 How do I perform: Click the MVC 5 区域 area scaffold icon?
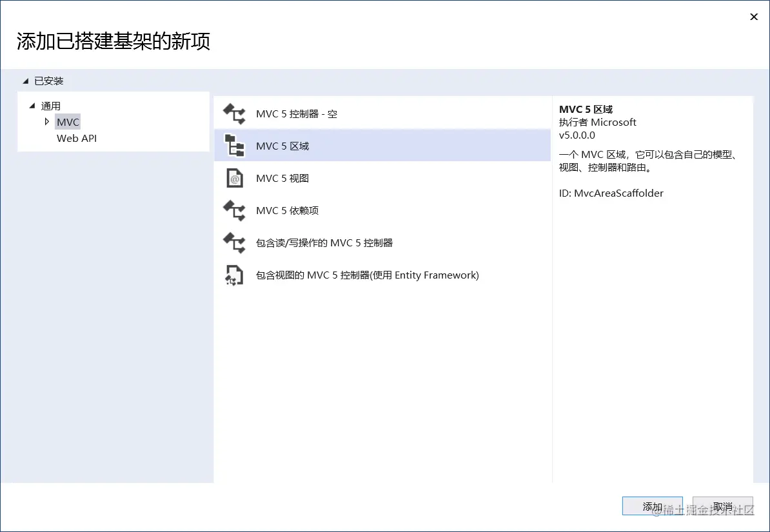click(233, 146)
